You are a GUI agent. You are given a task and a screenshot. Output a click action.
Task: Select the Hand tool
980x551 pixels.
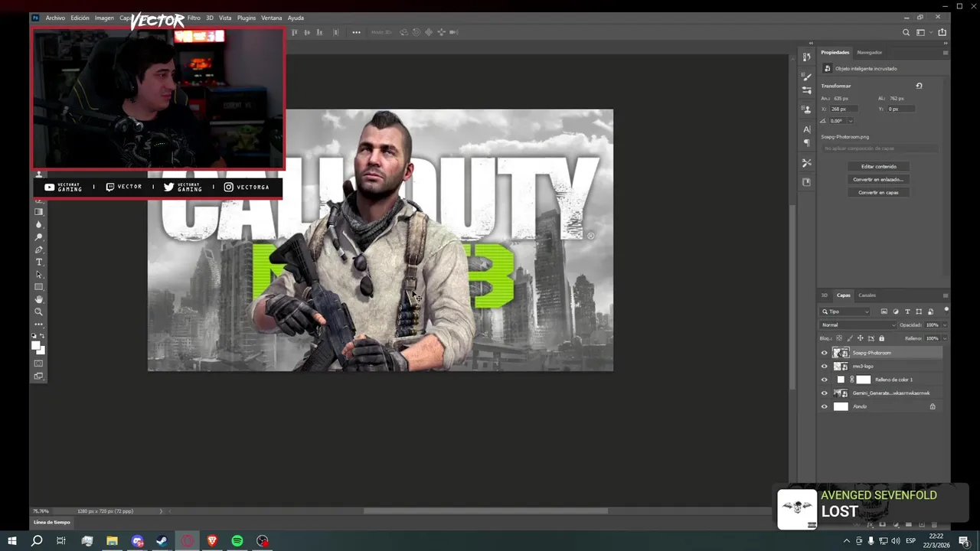pos(39,299)
